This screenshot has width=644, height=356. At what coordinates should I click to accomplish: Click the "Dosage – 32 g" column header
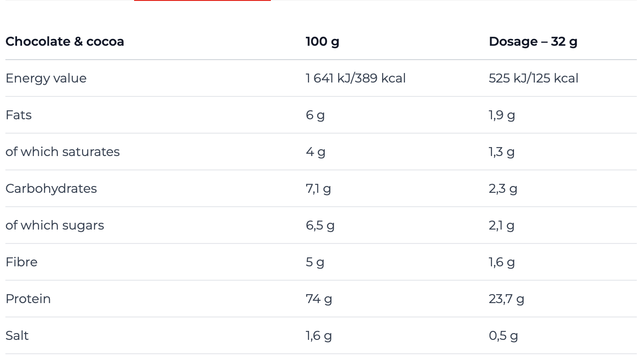[533, 42]
